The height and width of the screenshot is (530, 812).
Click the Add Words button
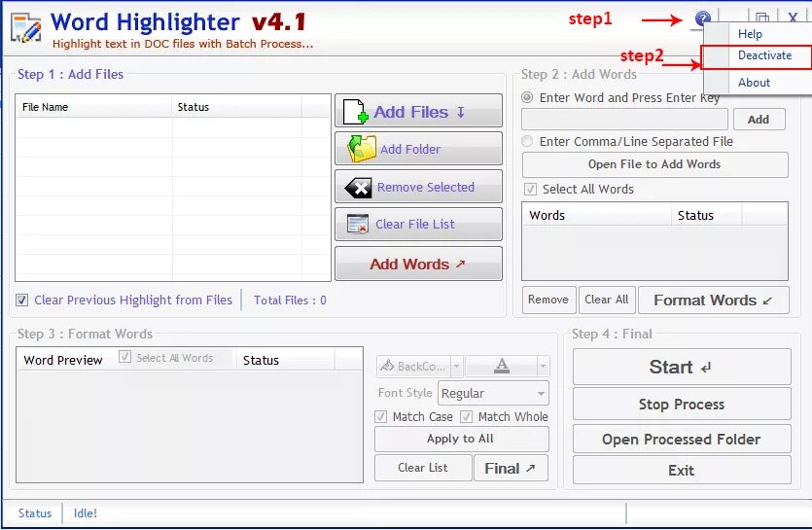click(418, 264)
